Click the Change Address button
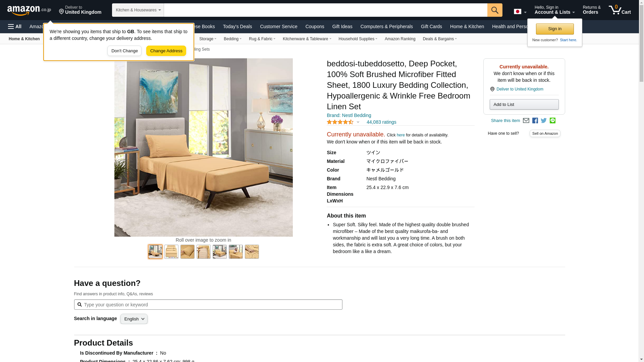 [x=166, y=51]
